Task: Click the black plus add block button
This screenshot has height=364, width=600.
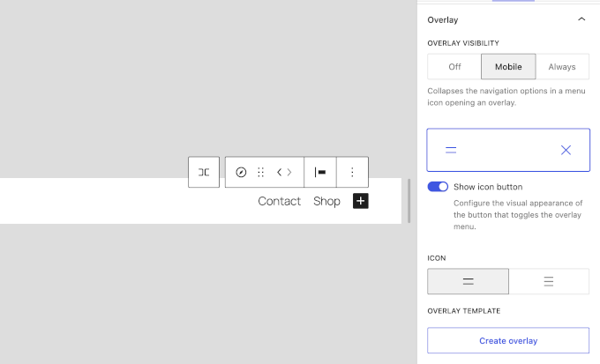Action: click(x=360, y=201)
